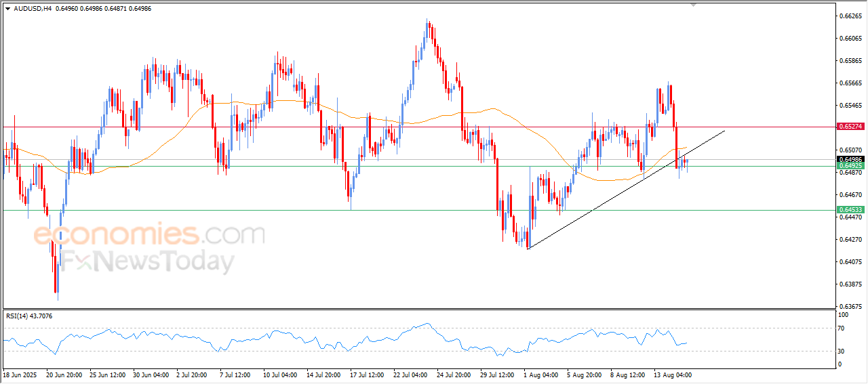Click the 0.64075 price axis label
The height and width of the screenshot is (384, 868).
[x=850, y=261]
